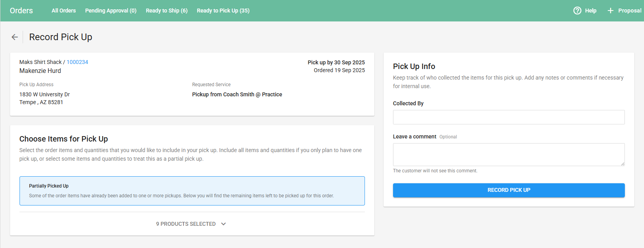The height and width of the screenshot is (248, 644).
Task: Click into the Collected By field
Action: [x=509, y=117]
